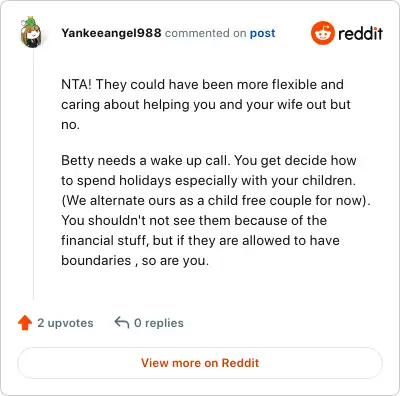Click the View more on Reddit button
Screen dimensions: 400x396
point(200,363)
